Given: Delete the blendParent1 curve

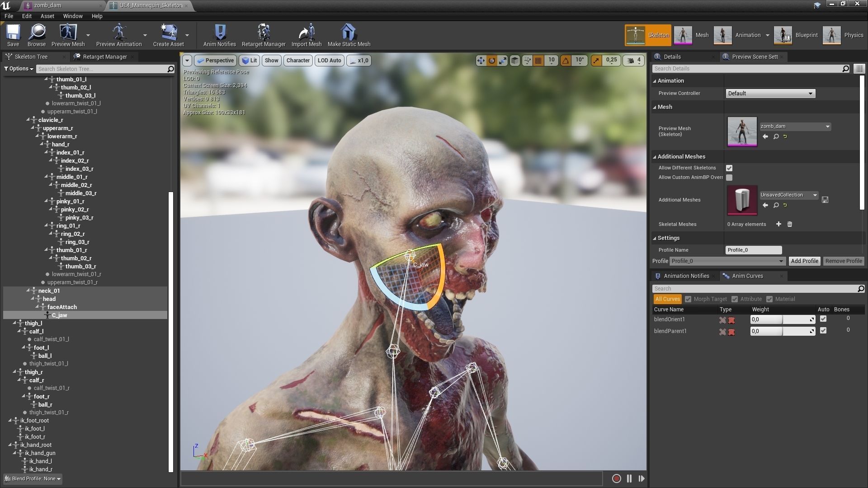Looking at the screenshot, I should pos(731,332).
